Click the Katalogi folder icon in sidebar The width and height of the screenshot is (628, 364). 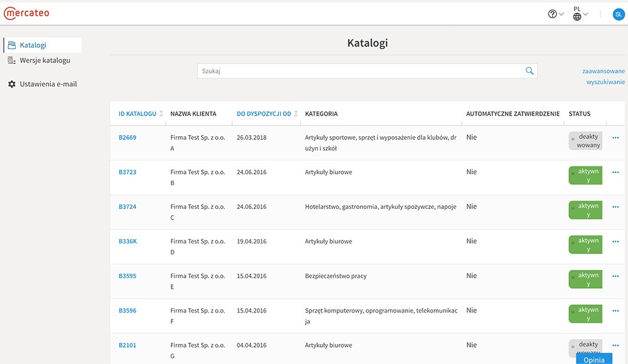11,45
